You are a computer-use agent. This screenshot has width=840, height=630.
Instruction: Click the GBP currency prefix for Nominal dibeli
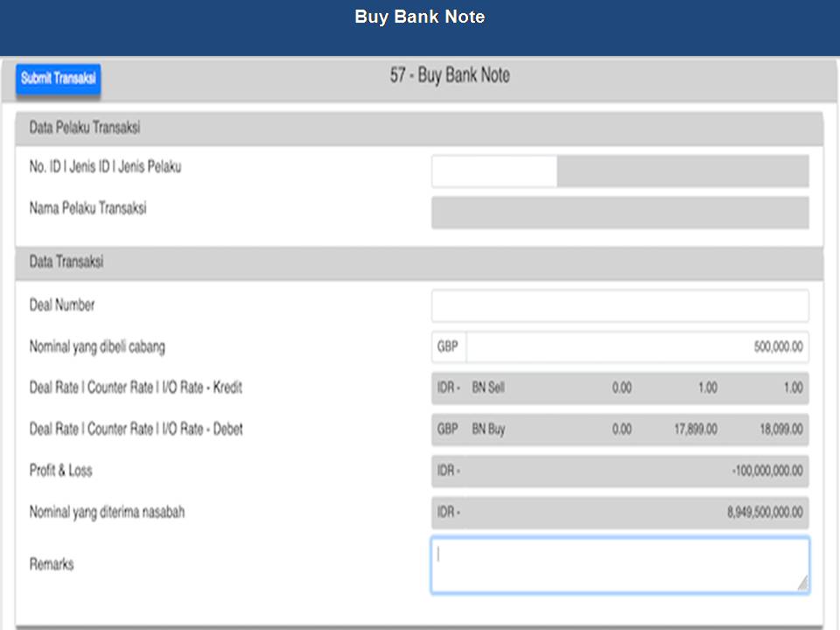pyautogui.click(x=448, y=346)
